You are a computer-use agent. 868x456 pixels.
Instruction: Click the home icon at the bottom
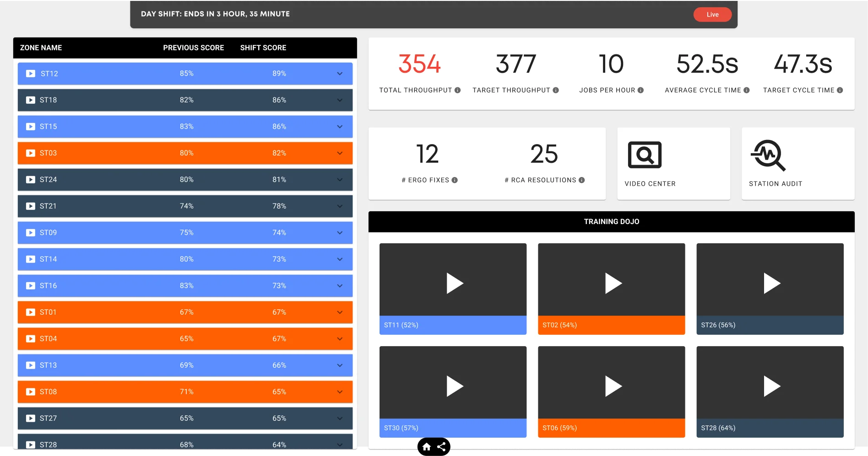(x=426, y=447)
